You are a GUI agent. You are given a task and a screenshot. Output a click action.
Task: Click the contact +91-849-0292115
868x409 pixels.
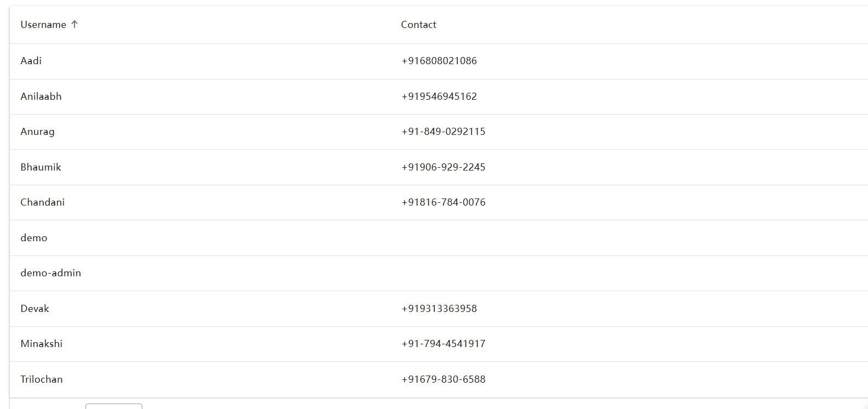444,132
